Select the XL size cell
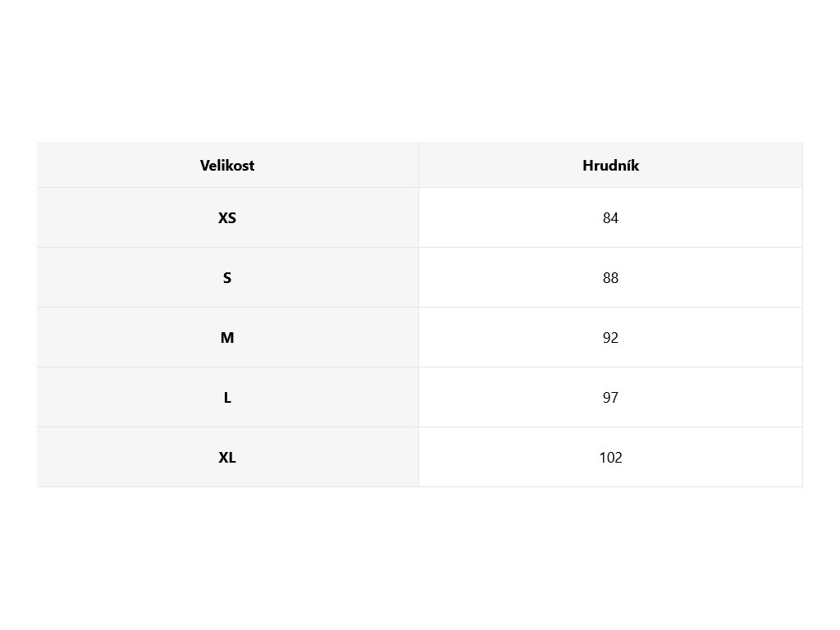The height and width of the screenshot is (630, 840). tap(227, 458)
